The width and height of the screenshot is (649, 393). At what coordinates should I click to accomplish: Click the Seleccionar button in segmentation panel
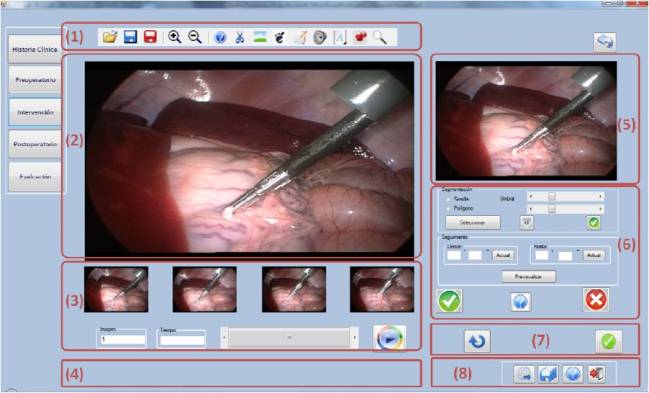tap(473, 222)
